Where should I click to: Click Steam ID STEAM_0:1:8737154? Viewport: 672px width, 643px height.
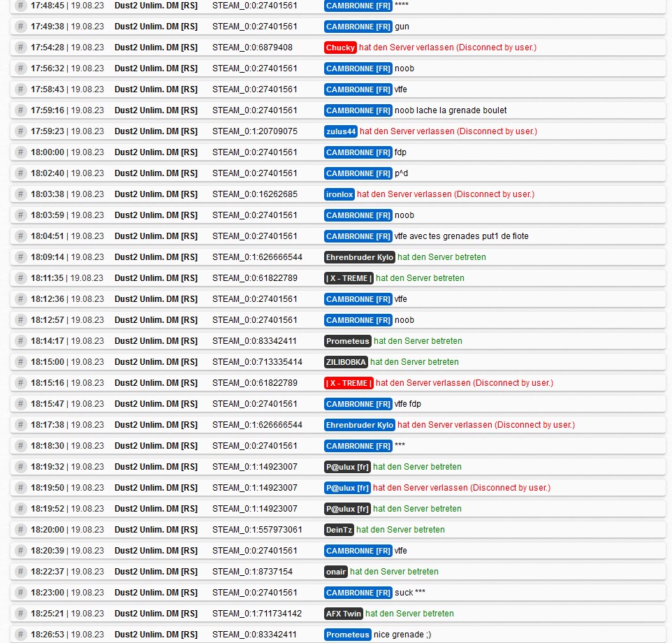(252, 572)
